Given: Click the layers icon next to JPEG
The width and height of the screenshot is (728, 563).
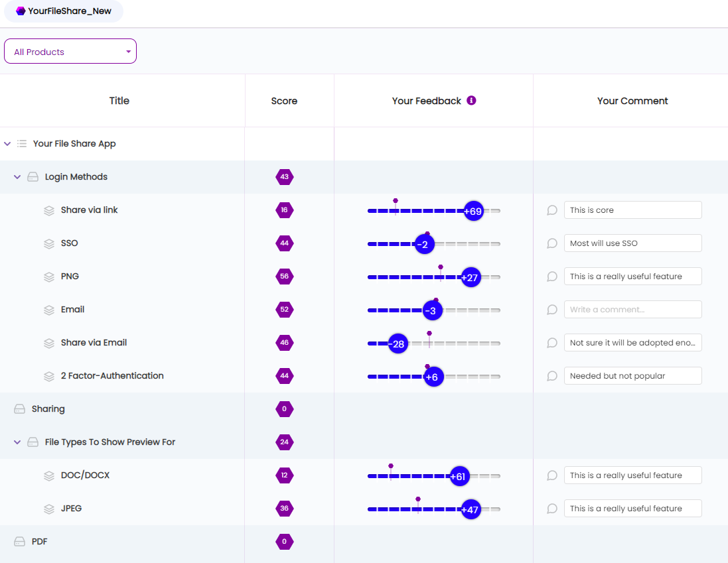Looking at the screenshot, I should (49, 509).
